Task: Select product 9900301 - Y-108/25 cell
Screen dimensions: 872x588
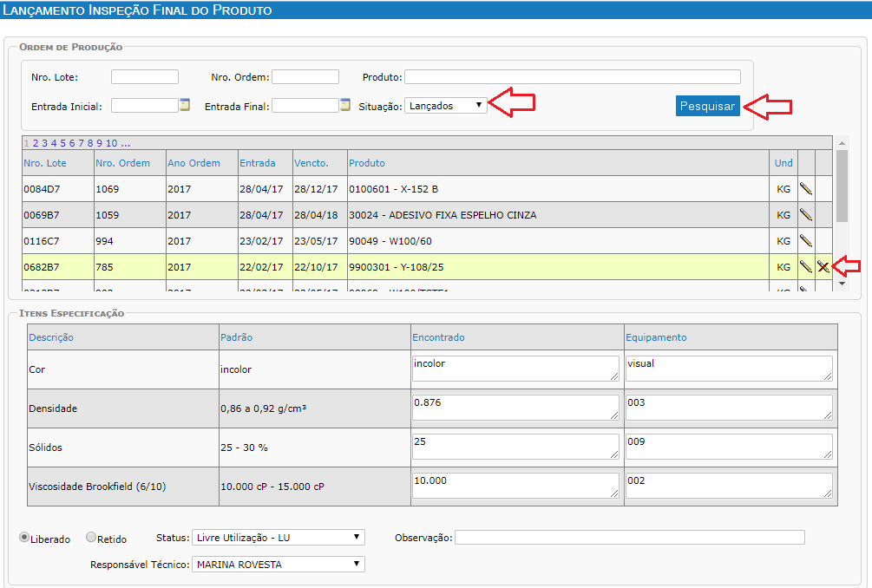Action: 559,267
